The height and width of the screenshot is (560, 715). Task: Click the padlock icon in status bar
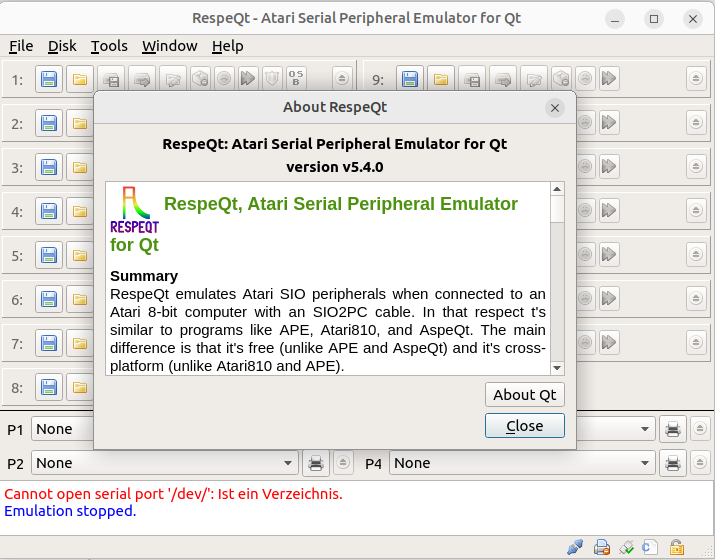tap(677, 547)
